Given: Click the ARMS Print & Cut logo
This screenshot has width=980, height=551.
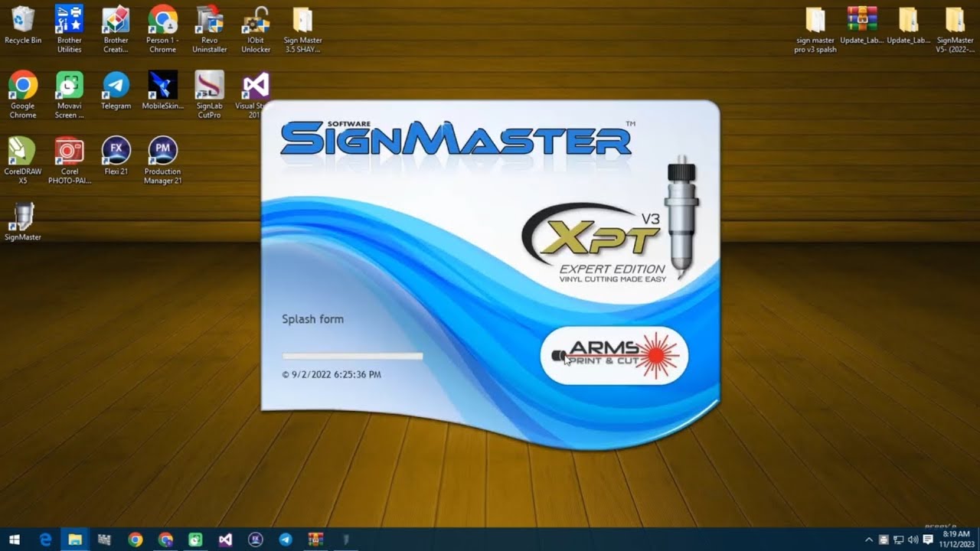Looking at the screenshot, I should point(614,356).
